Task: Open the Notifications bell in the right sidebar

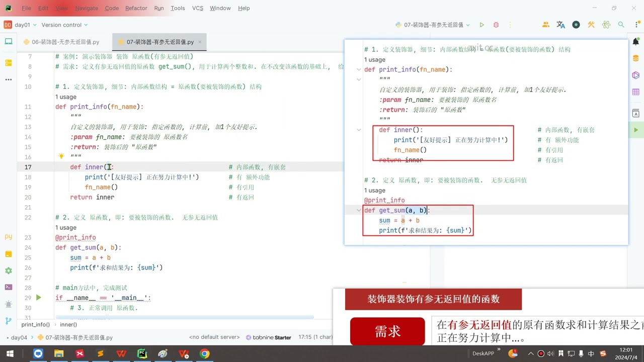Action: 636,42
